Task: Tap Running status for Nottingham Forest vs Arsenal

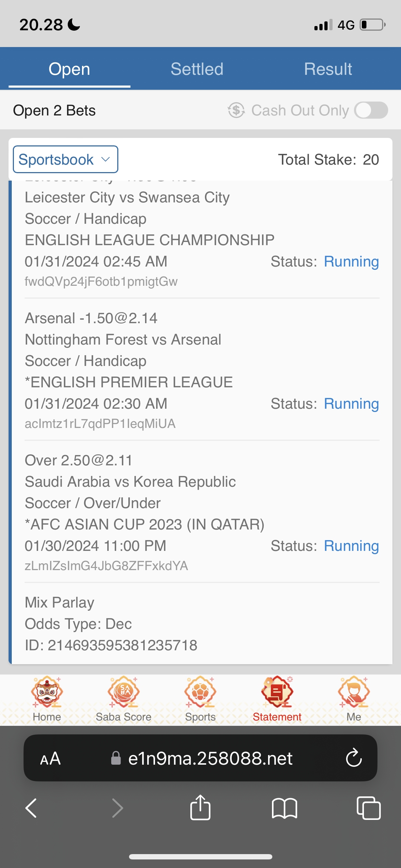Action: tap(351, 404)
